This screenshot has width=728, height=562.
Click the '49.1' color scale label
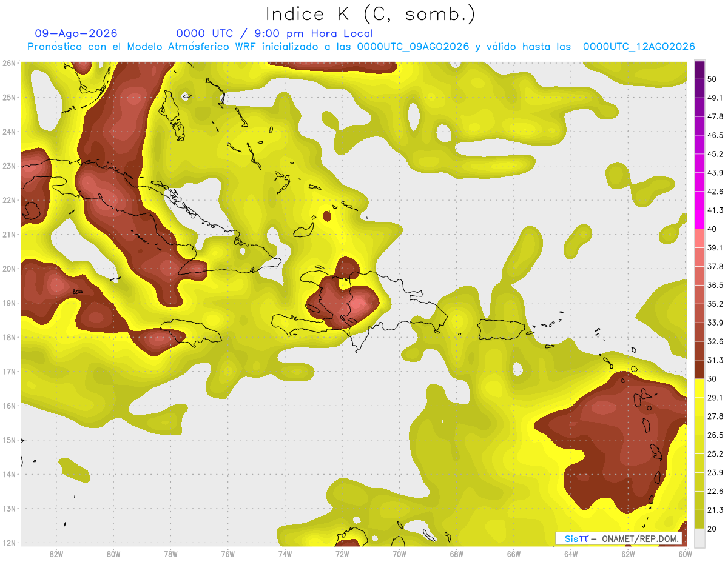[715, 98]
